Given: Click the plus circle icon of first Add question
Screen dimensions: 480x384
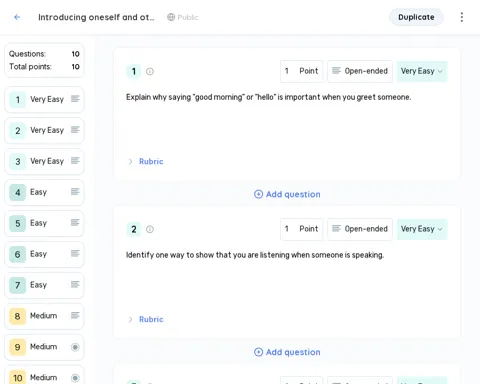Looking at the screenshot, I should tap(258, 194).
